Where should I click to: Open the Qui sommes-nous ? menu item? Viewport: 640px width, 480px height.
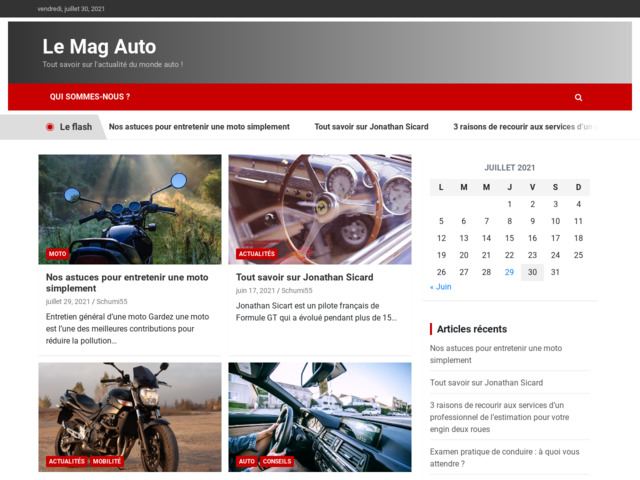click(90, 97)
